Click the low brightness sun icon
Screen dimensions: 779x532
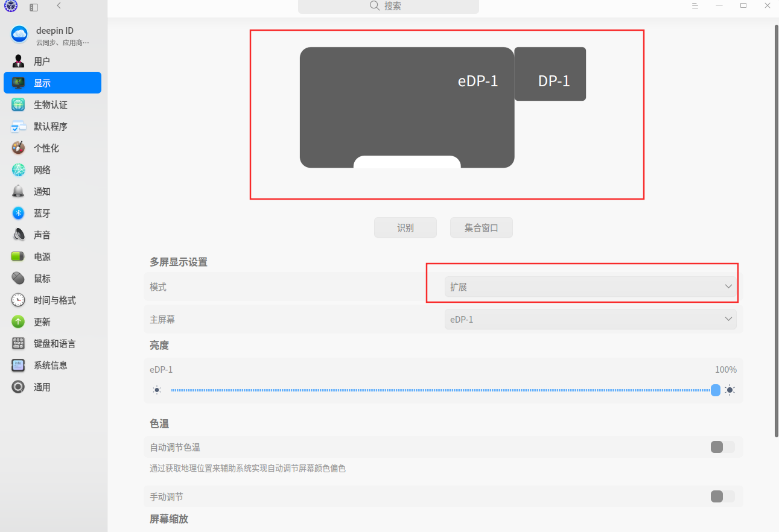click(157, 390)
